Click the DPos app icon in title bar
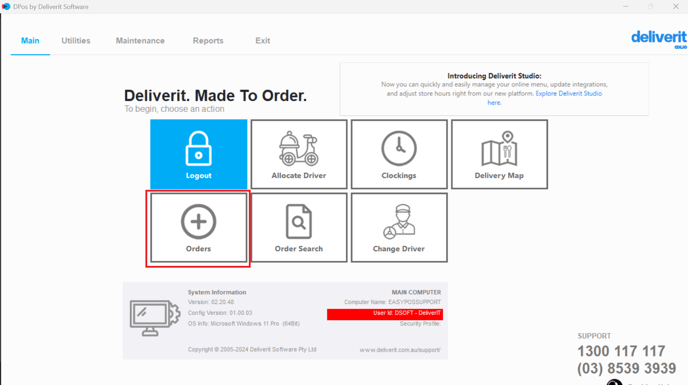This screenshot has height=385, width=688. [x=6, y=7]
